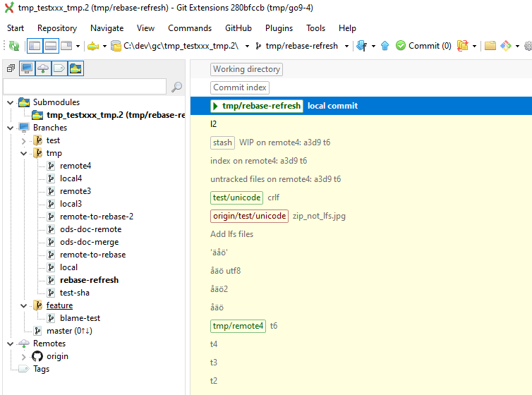Open the Start menu

pyautogui.click(x=16, y=28)
